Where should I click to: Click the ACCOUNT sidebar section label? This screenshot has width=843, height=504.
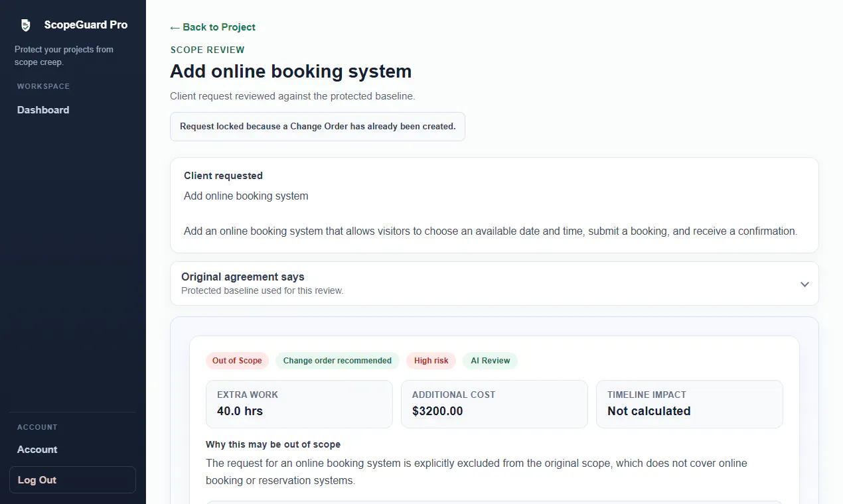[x=37, y=427]
